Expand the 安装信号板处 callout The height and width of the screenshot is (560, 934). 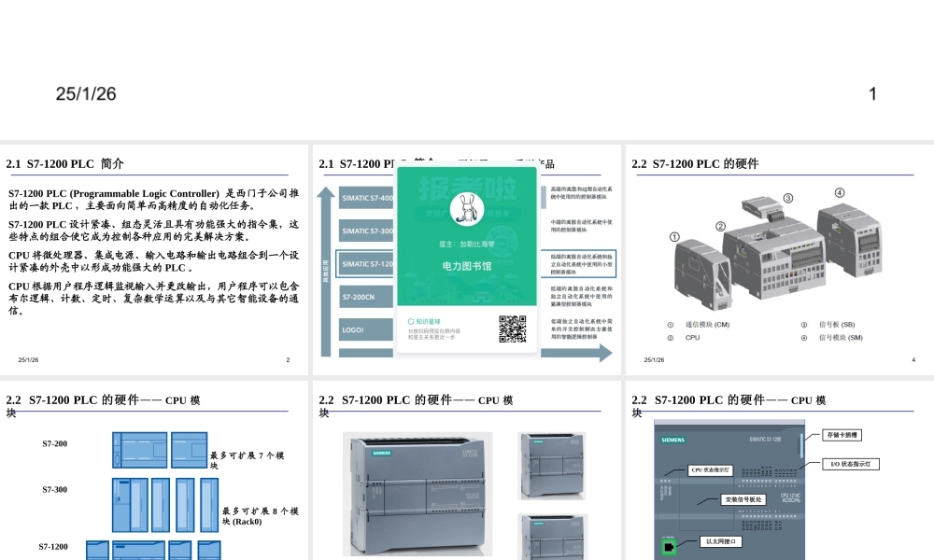point(743,499)
